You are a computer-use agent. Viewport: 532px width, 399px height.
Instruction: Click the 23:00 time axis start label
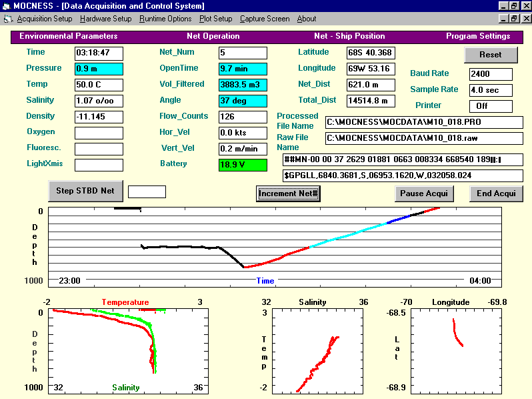[69, 281]
